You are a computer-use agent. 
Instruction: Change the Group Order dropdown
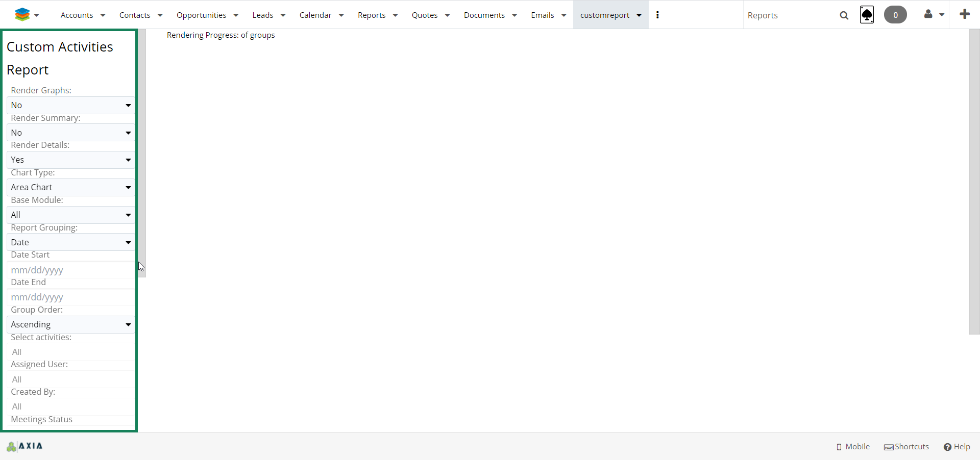click(70, 324)
